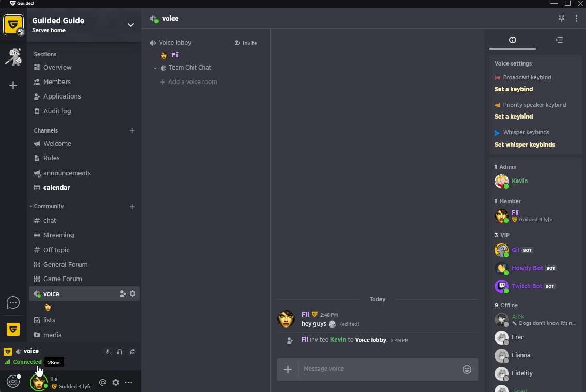Set a keybind for Priority speaker

(x=514, y=117)
